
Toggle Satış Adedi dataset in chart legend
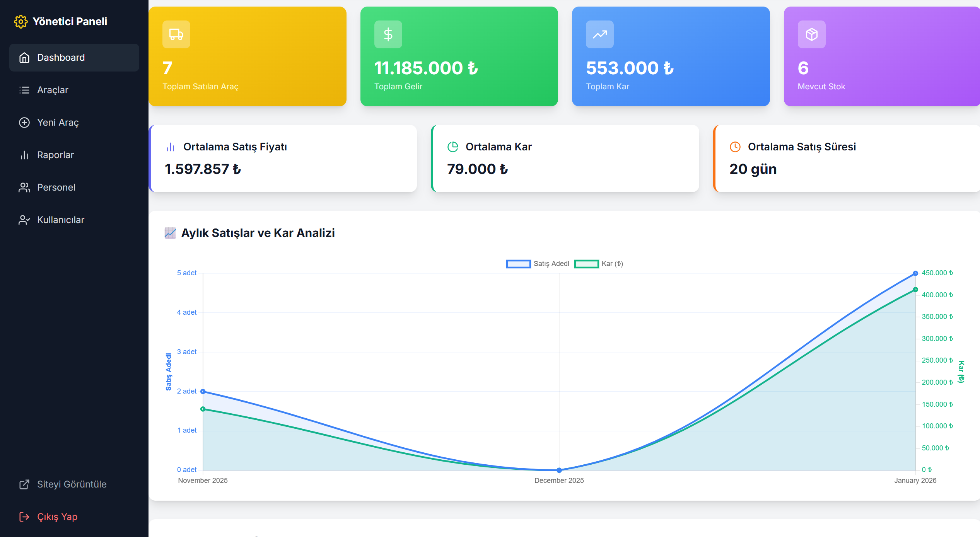tap(538, 264)
